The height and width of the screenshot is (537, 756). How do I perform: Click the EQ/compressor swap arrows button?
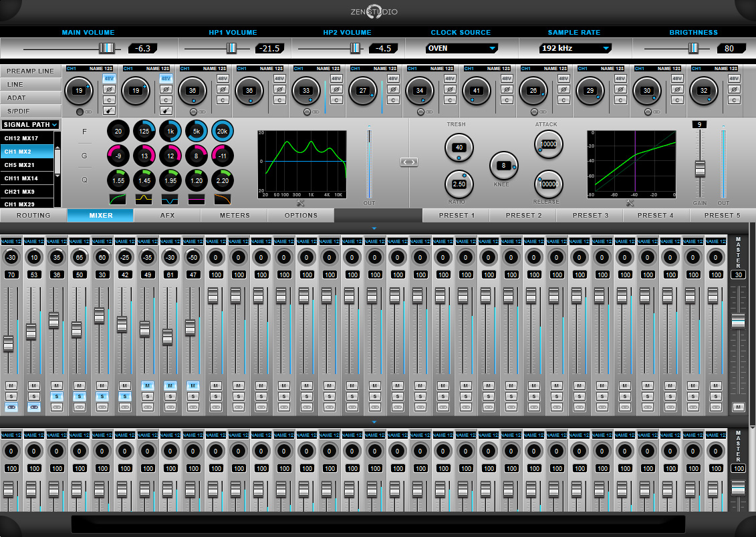(x=409, y=162)
